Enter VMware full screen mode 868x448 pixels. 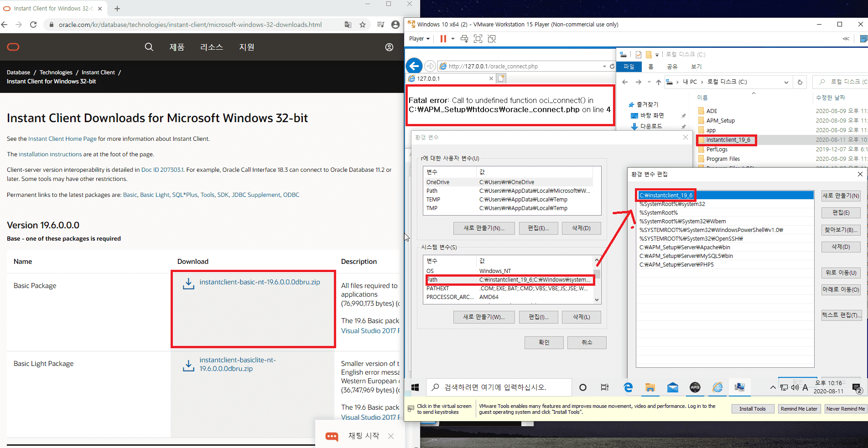pos(478,39)
